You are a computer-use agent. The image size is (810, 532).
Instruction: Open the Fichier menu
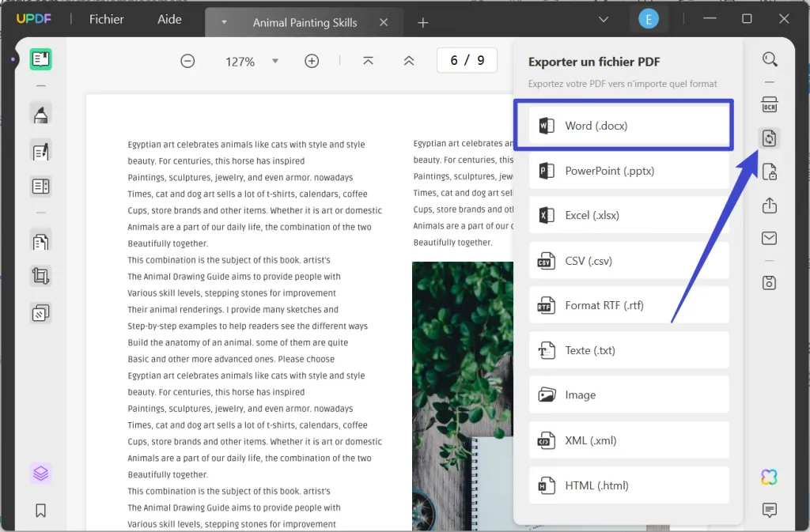click(x=106, y=19)
